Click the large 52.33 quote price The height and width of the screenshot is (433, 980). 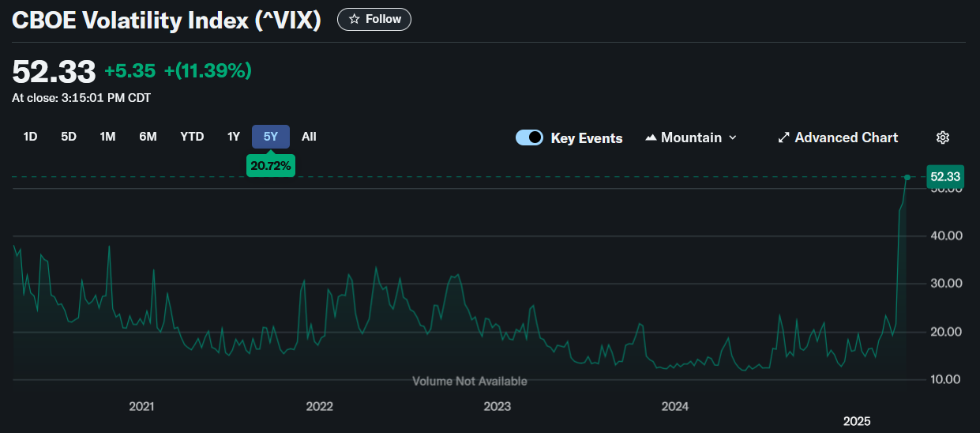(54, 71)
